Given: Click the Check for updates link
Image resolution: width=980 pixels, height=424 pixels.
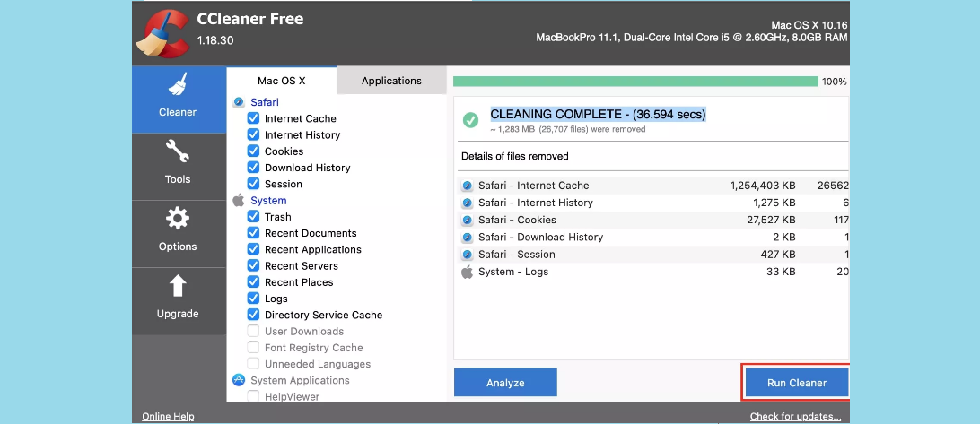Looking at the screenshot, I should click(x=796, y=417).
